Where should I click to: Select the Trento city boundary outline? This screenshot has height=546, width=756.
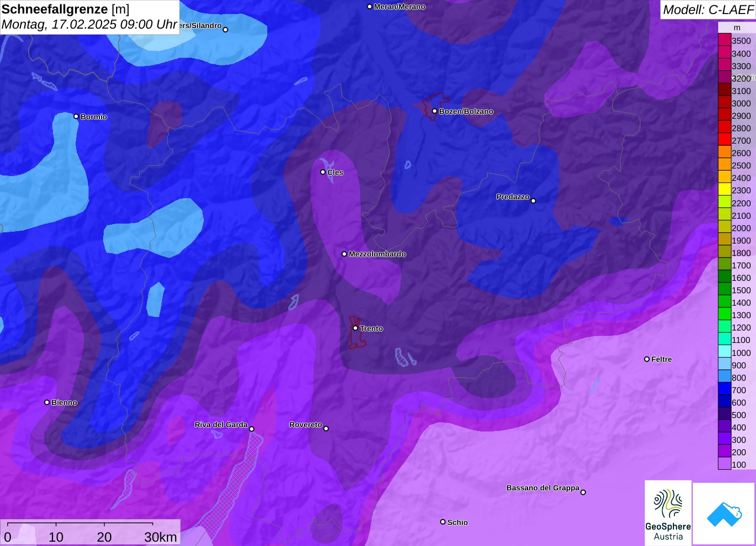click(356, 332)
